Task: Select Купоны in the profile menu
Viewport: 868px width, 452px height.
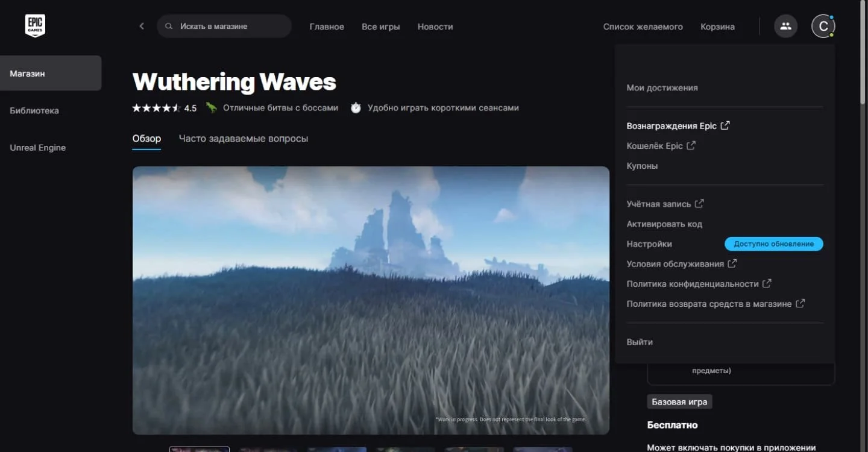Action: click(642, 166)
